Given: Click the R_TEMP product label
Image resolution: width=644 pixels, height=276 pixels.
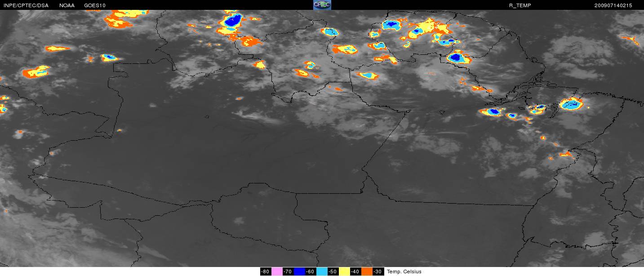Looking at the screenshot, I should (x=520, y=5).
